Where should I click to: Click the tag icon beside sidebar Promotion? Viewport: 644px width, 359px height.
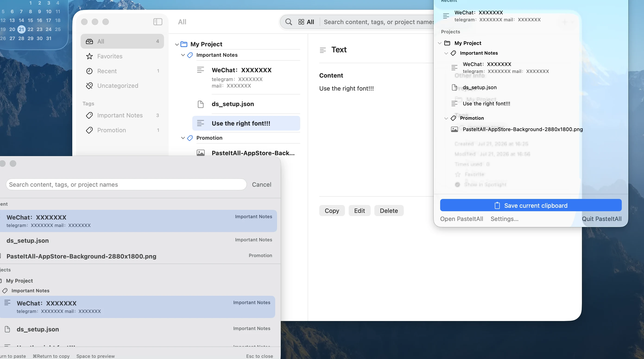pos(89,130)
